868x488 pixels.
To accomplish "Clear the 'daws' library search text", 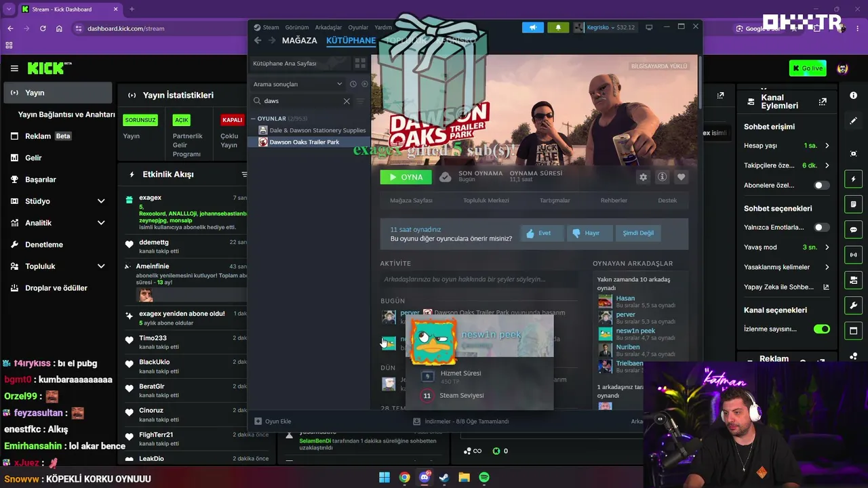I will [x=347, y=101].
